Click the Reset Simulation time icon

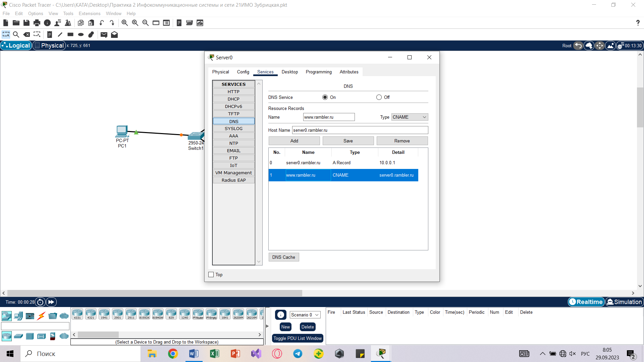tap(40, 302)
